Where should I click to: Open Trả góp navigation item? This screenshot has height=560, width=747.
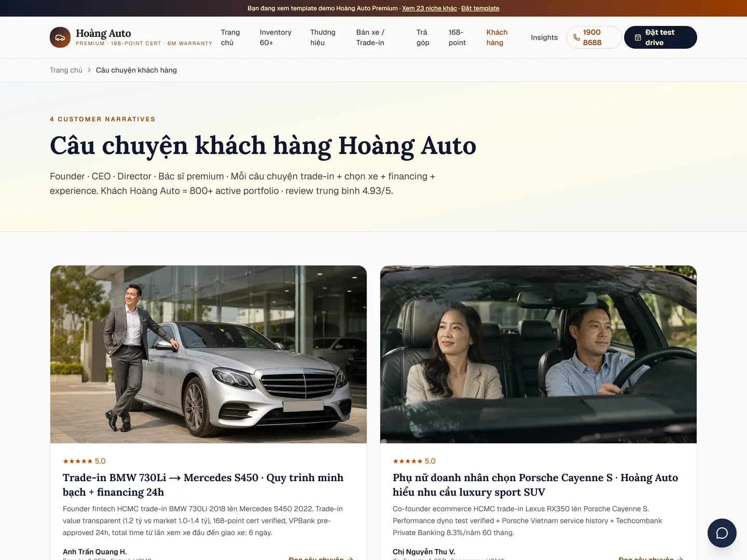[423, 37]
